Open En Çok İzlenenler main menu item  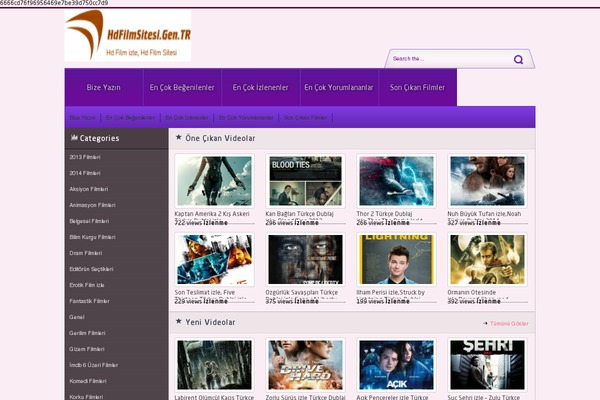pyautogui.click(x=261, y=87)
